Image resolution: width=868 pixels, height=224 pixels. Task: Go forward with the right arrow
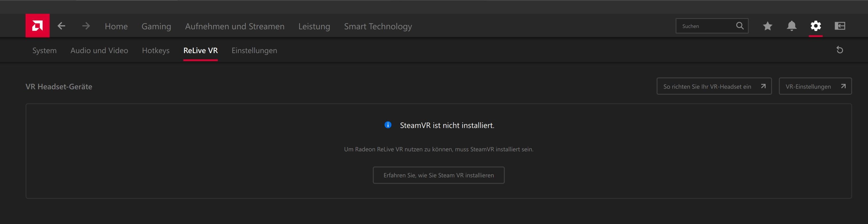86,26
